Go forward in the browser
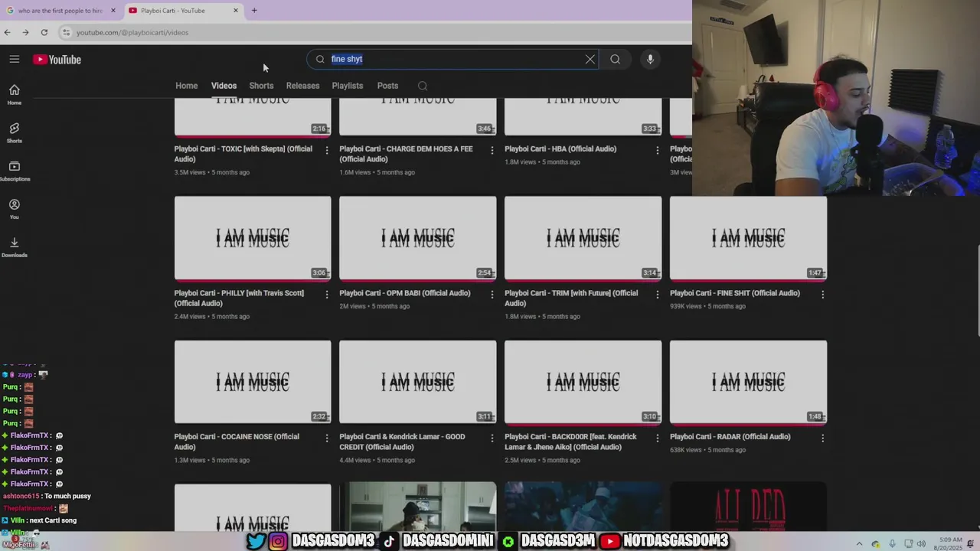Viewport: 980px width, 551px height. click(x=25, y=32)
